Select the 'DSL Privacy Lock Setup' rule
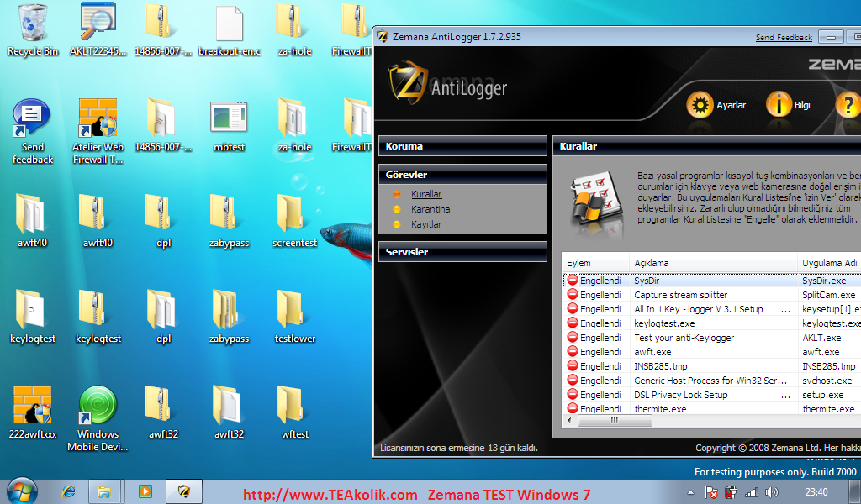Screen dimensions: 861x504 tap(681, 395)
